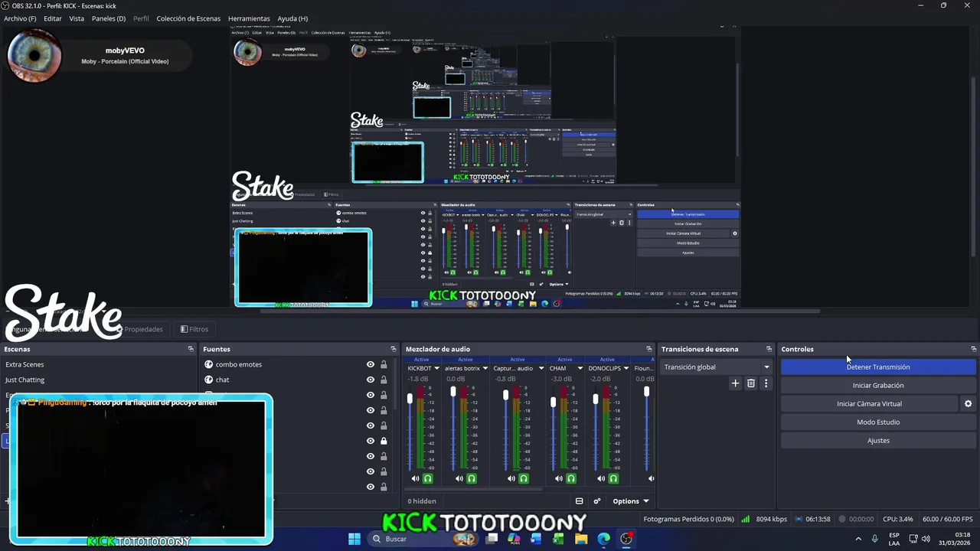Click Detener Transmisión button
Viewport: 980px width, 551px height.
click(878, 367)
